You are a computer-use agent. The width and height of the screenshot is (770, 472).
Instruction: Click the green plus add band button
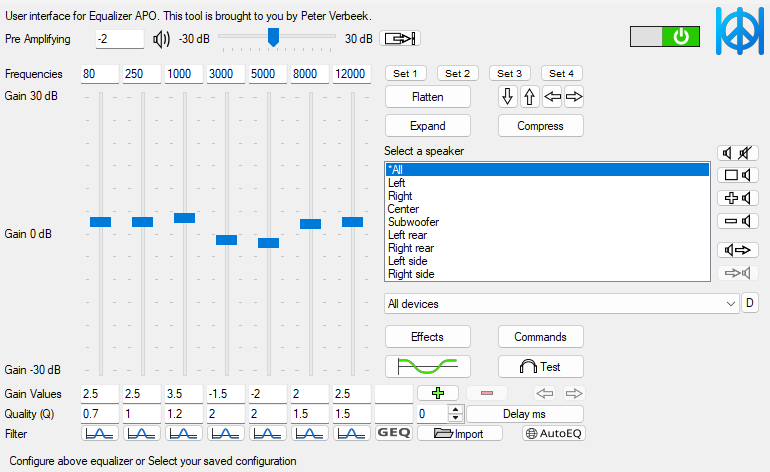click(438, 393)
